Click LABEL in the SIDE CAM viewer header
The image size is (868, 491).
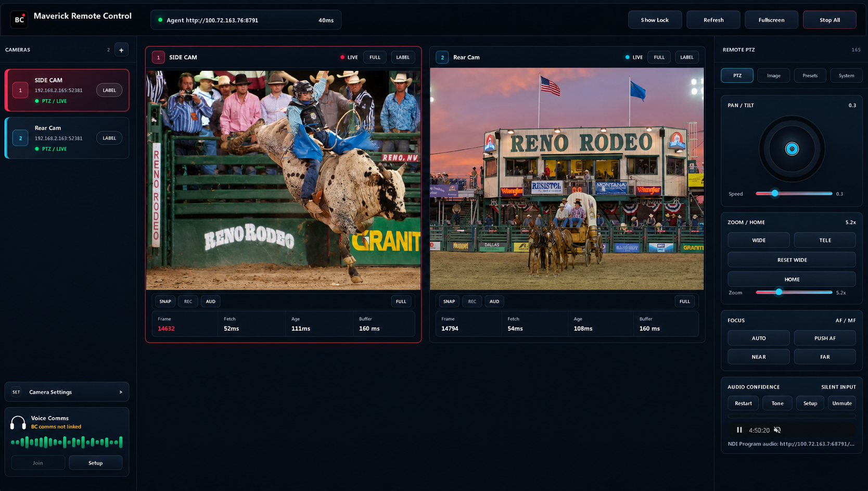(x=403, y=57)
